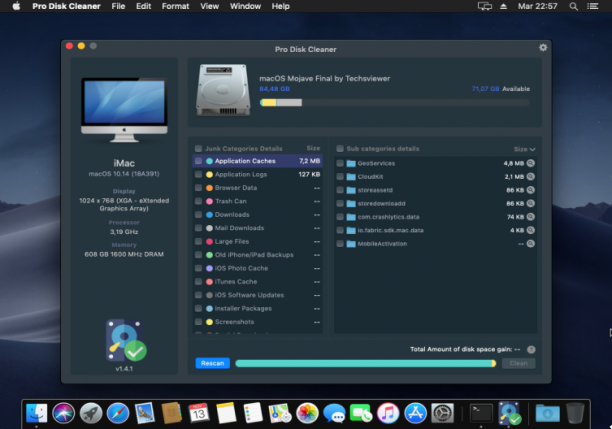Viewport: 612px width, 429px height.
Task: Click the Clean button
Action: 518,363
